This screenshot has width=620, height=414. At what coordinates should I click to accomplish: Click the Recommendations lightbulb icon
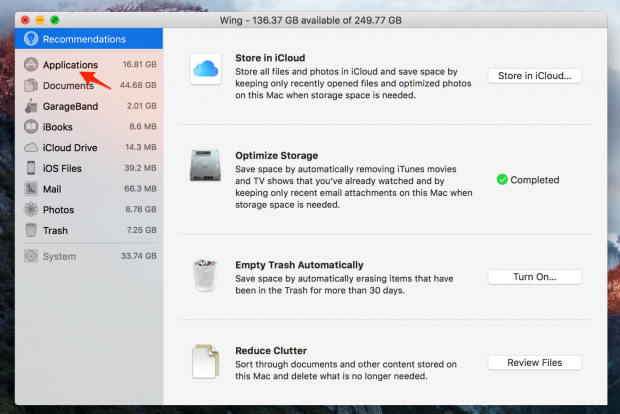(x=31, y=39)
